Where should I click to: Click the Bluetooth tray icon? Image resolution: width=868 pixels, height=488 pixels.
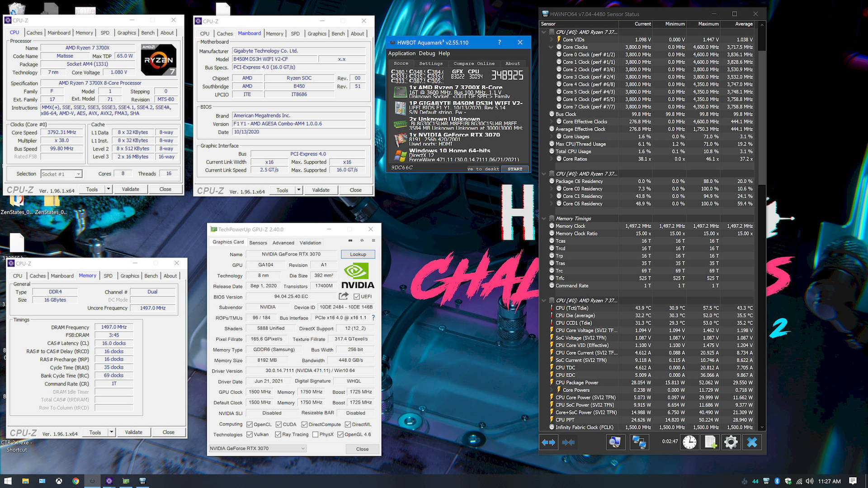pyautogui.click(x=777, y=481)
